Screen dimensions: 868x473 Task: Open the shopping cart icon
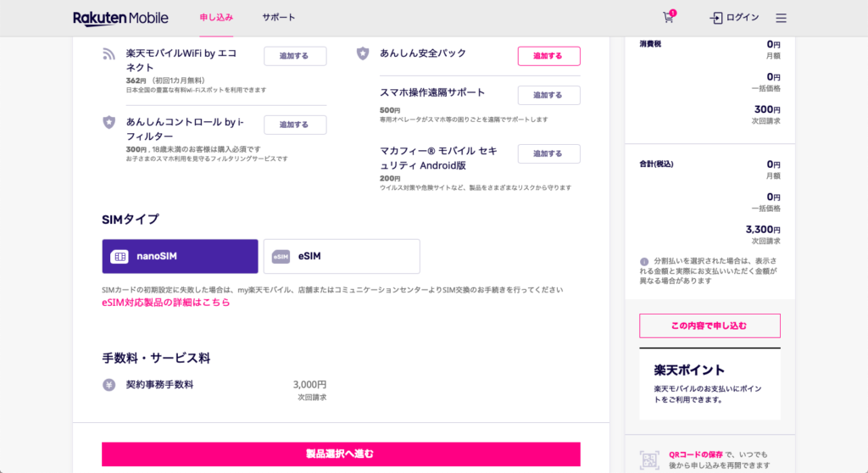(x=669, y=18)
